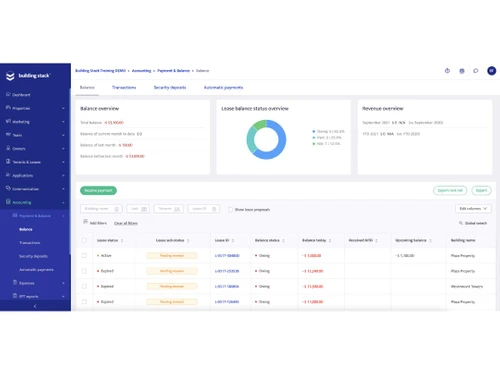Viewport: 500px width, 375px height.
Task: Click the Lease ID filter field
Action: [203, 209]
